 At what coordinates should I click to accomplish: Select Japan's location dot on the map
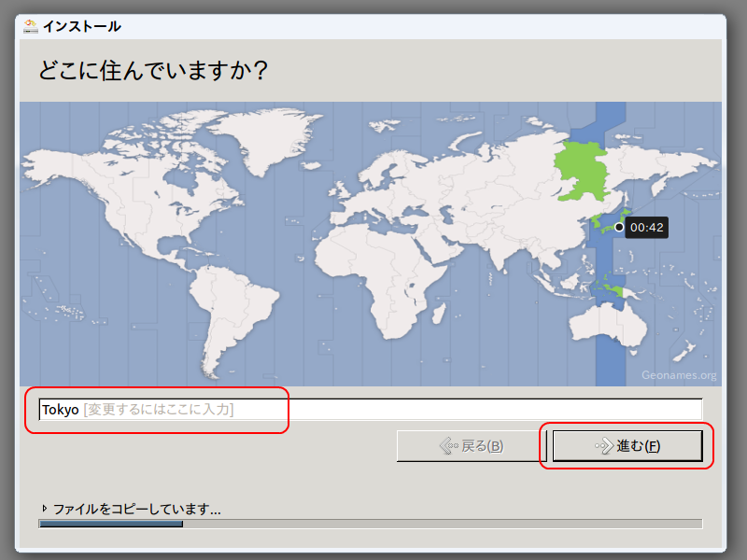(619, 227)
